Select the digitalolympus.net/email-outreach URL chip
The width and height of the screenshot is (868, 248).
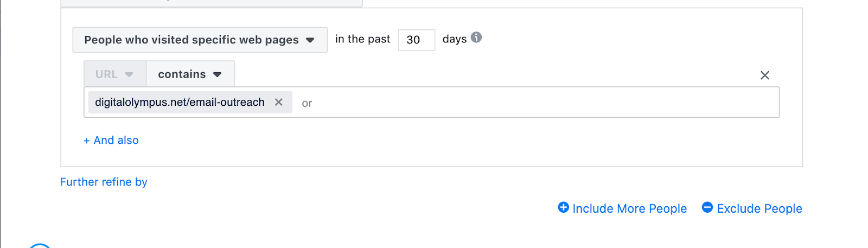(x=180, y=102)
